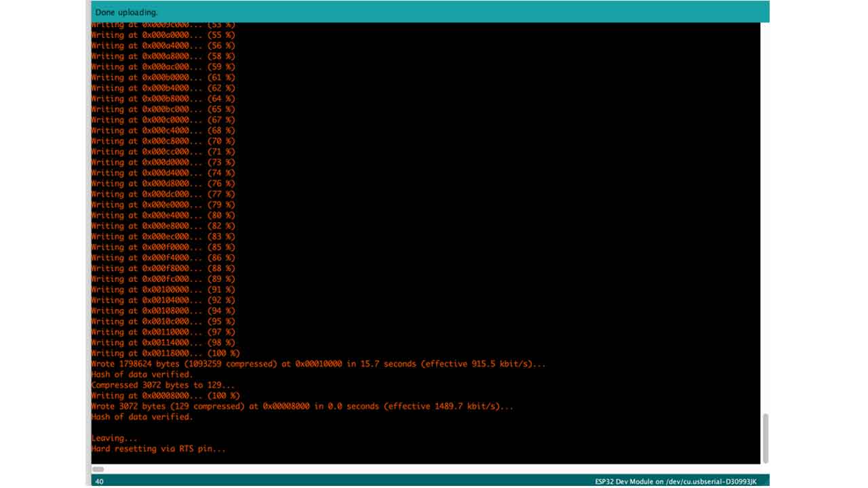Click the 'Writing at 0x000ac000... (59 %)' line

[x=163, y=67]
